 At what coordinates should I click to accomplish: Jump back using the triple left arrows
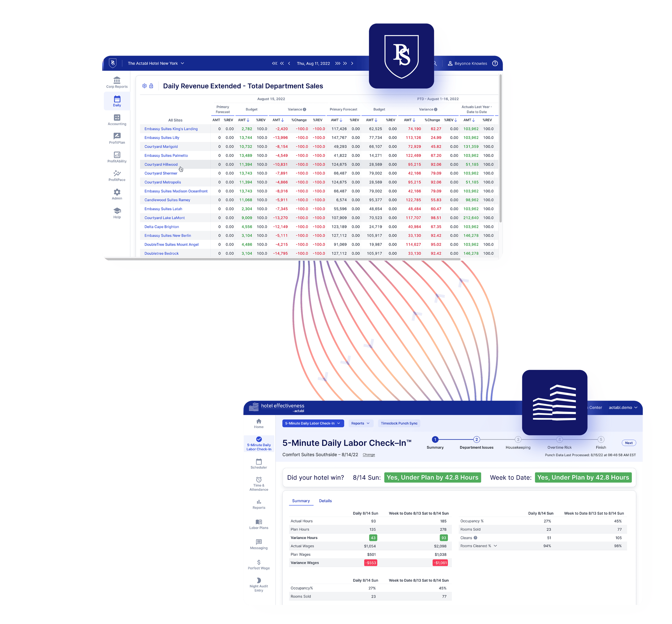point(274,63)
